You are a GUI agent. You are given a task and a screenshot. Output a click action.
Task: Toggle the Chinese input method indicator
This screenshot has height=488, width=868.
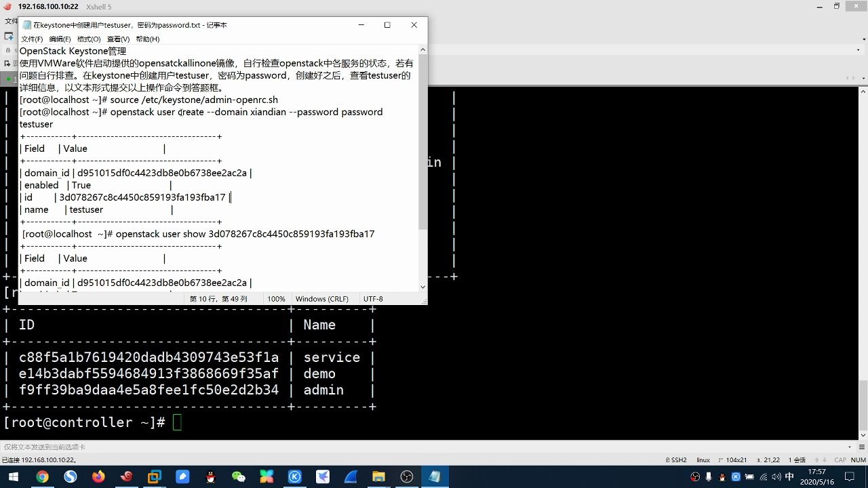789,476
